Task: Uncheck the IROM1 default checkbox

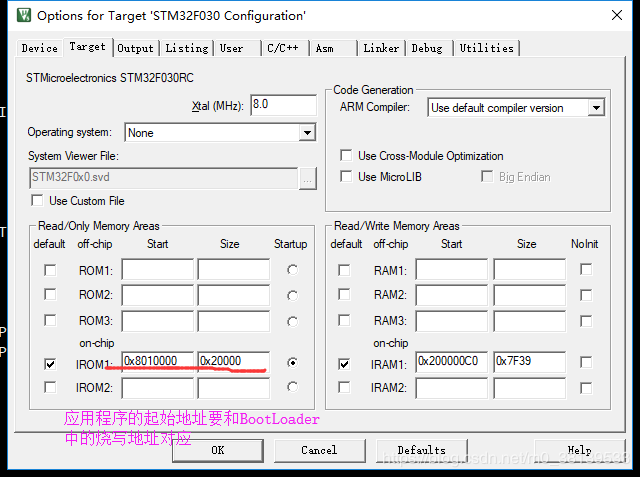Action: click(x=50, y=364)
